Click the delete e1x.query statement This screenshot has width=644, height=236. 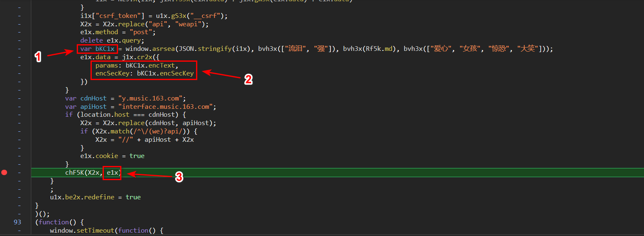pyautogui.click(x=112, y=40)
